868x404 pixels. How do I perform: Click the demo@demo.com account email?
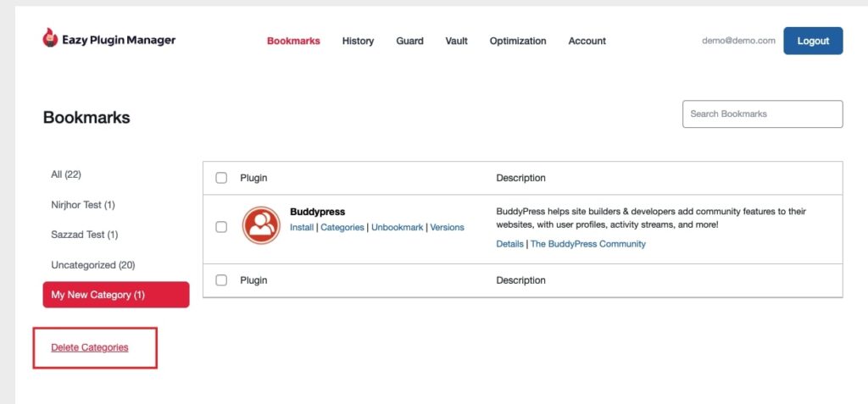[x=738, y=41]
